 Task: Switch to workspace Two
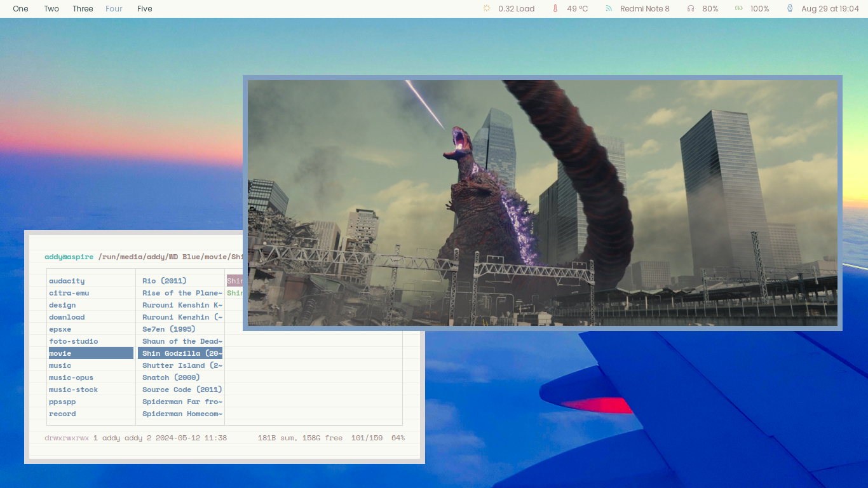click(x=51, y=9)
